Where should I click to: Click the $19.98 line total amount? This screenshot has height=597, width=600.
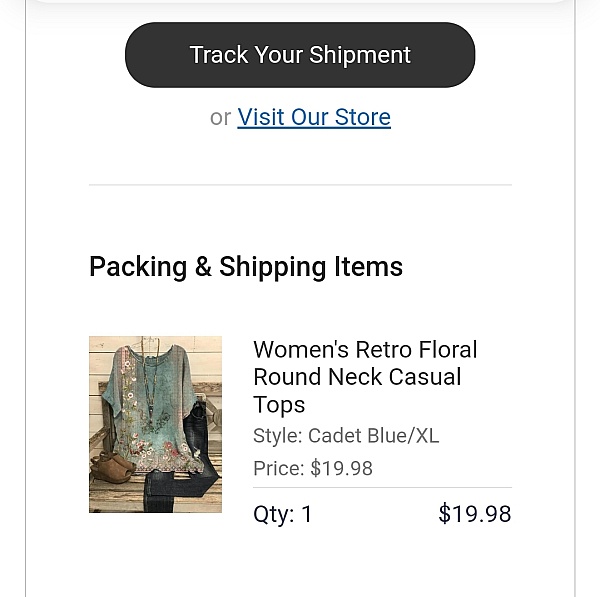pyautogui.click(x=474, y=514)
